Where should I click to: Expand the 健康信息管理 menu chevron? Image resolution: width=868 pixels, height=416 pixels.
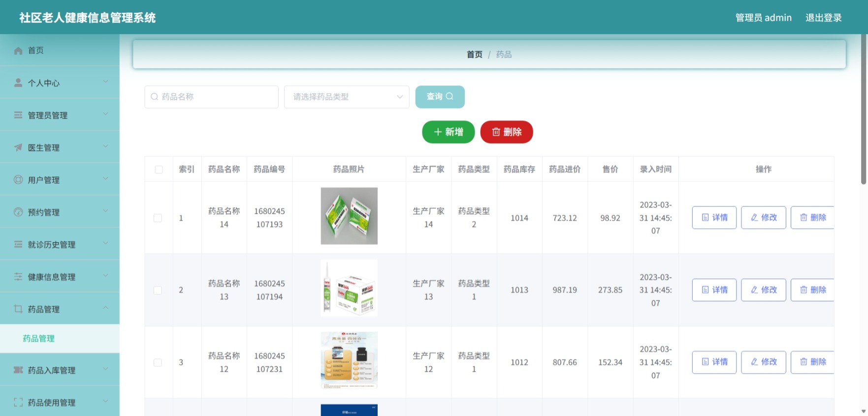105,276
